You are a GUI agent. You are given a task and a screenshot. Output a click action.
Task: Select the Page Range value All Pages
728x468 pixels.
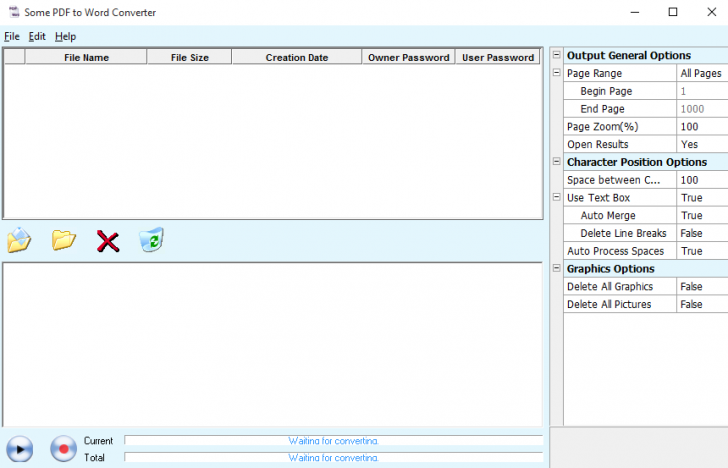tap(702, 73)
